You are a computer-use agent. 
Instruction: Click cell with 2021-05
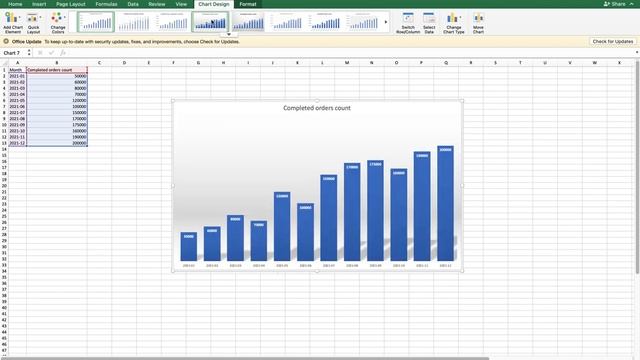(x=18, y=100)
